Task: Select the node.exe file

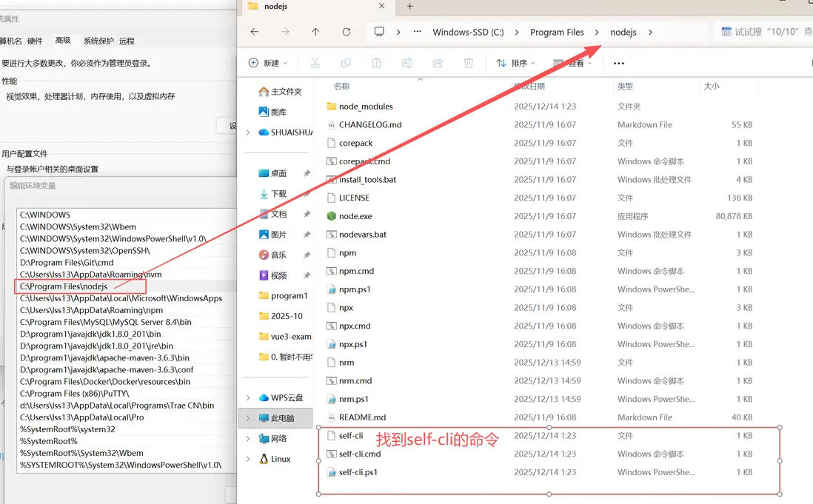Action: click(355, 216)
